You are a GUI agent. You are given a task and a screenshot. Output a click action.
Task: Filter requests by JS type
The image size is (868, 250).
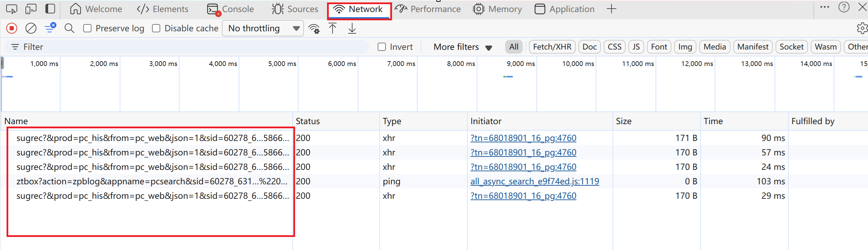coord(636,47)
